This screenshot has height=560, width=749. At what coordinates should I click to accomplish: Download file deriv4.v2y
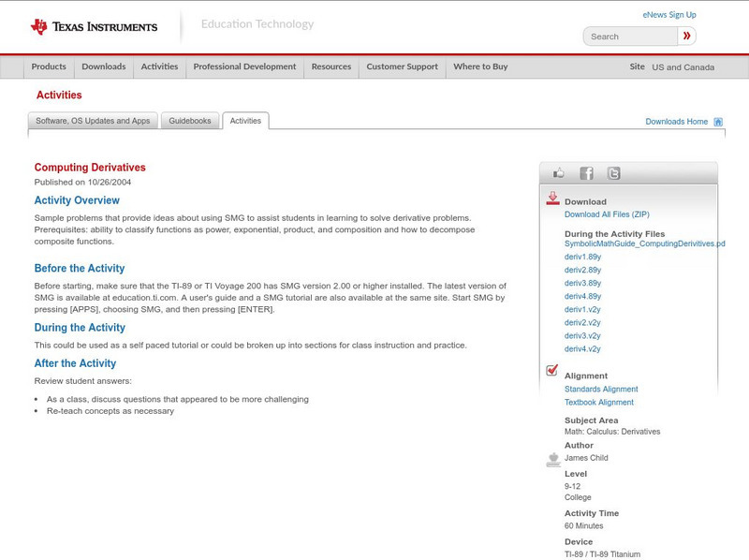[x=582, y=348]
